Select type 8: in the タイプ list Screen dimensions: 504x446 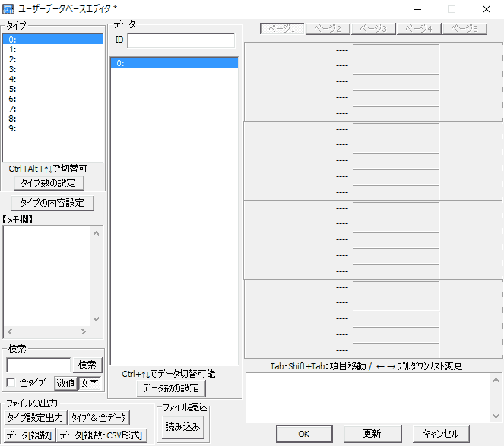[52, 119]
